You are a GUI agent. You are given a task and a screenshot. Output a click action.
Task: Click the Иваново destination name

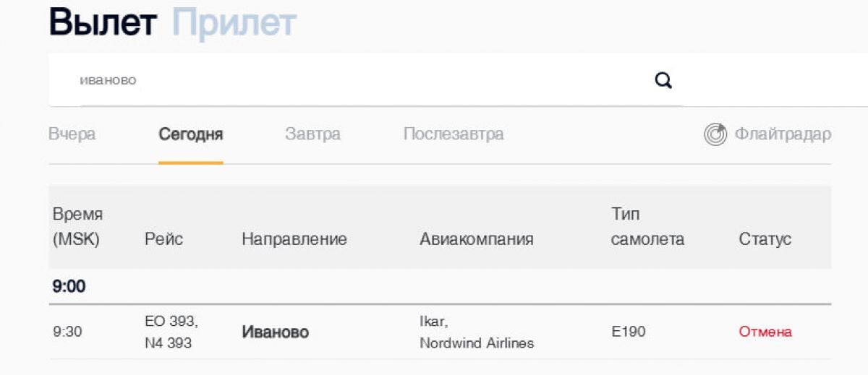(275, 332)
